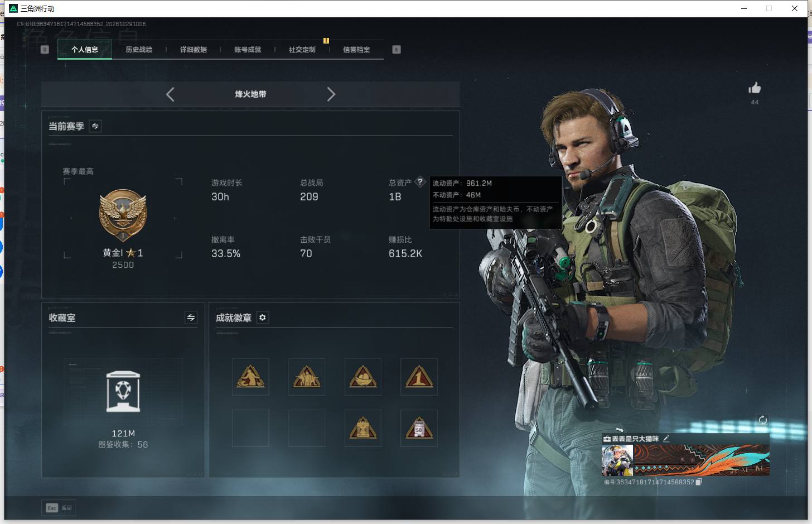Open the 历史战绩 tab
Viewport: 812px width, 524px height.
click(x=139, y=50)
